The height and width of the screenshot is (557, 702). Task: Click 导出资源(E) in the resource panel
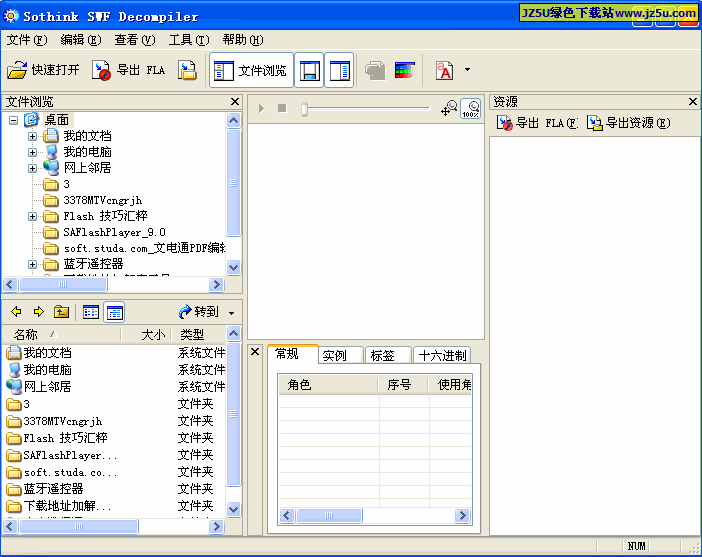(x=629, y=123)
